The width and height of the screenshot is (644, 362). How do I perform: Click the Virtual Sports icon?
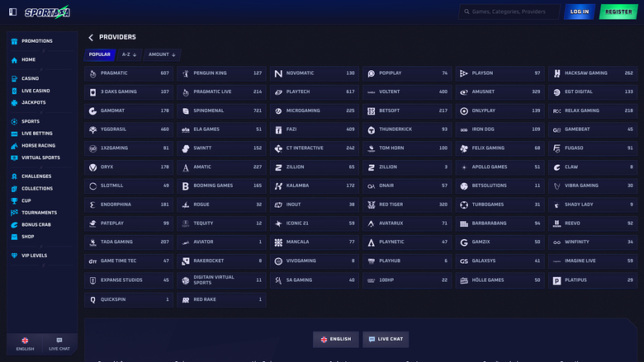[14, 157]
